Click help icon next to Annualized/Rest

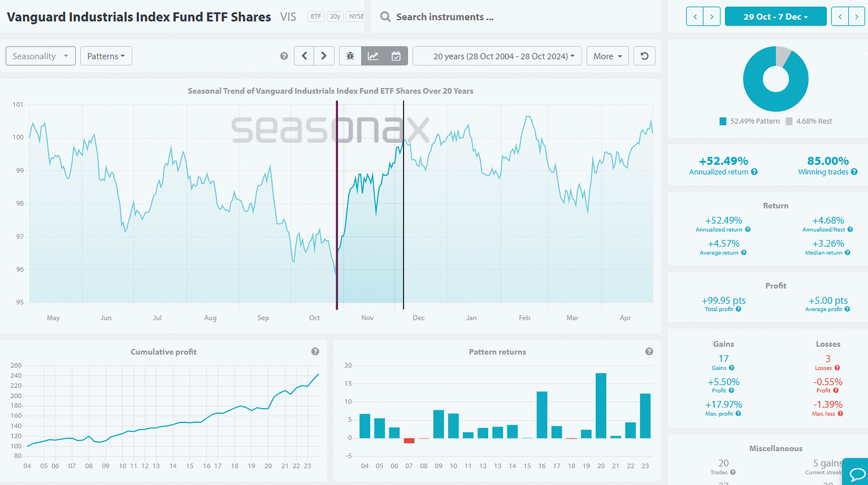[850, 229]
